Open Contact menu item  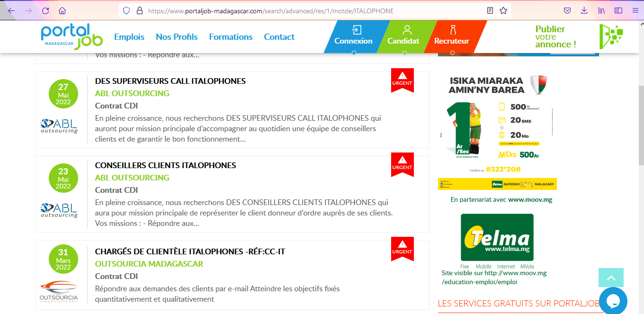[279, 37]
